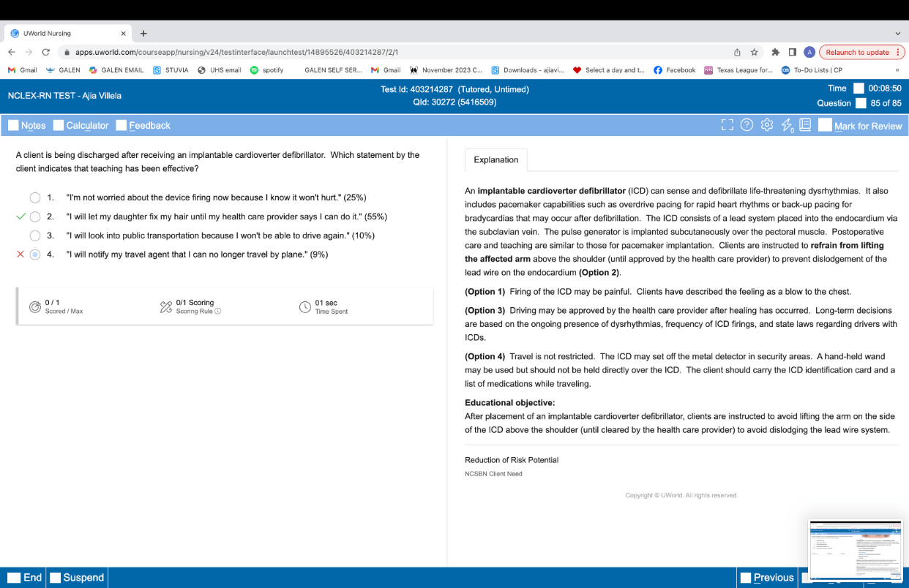Select answer option 1 radio button
This screenshot has width=909, height=588.
pos(34,197)
